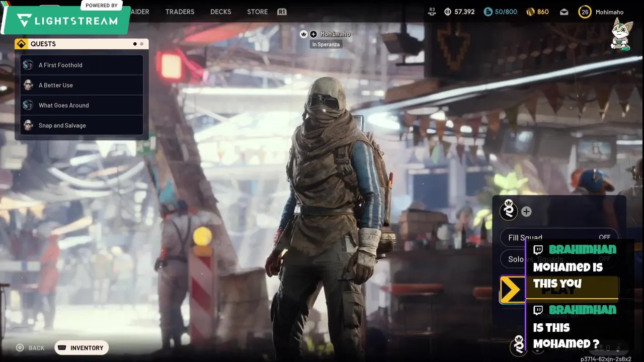Click the emblem icon at the panel bottom

coord(519,345)
